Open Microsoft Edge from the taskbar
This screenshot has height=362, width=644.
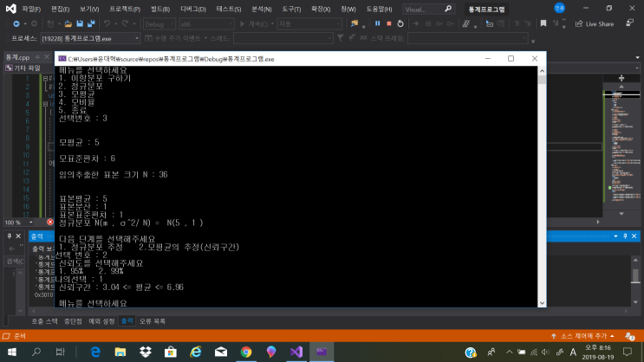(x=95, y=352)
